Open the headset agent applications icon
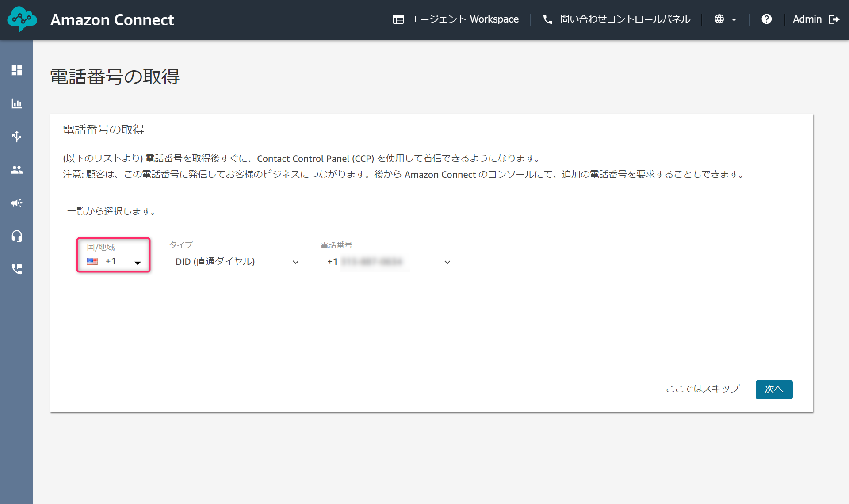Image resolution: width=849 pixels, height=504 pixels. coord(17,236)
